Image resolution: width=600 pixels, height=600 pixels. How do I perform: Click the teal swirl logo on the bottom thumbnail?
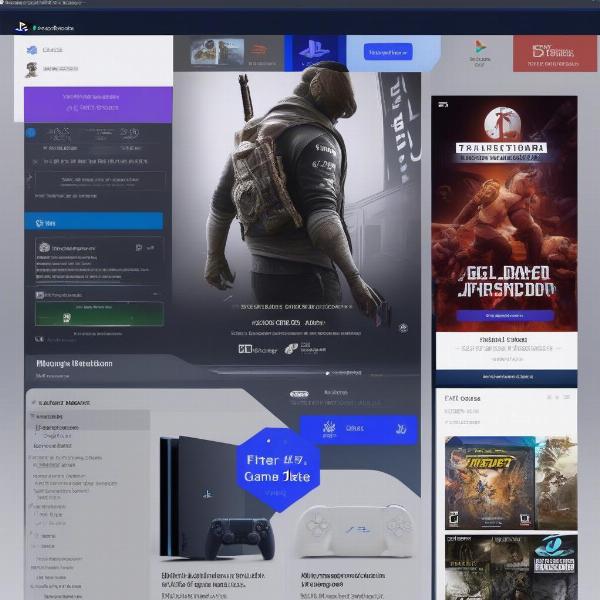[x=555, y=546]
